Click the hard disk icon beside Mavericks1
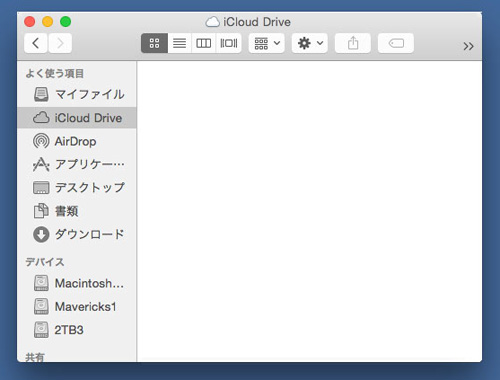The width and height of the screenshot is (500, 380). pos(41,307)
